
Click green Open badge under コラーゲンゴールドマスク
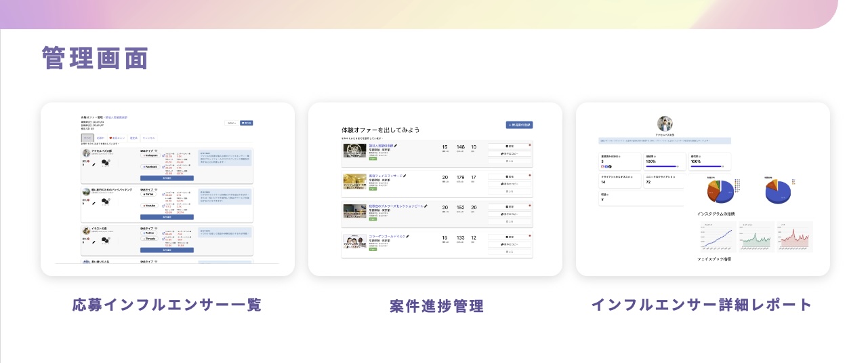coord(373,249)
